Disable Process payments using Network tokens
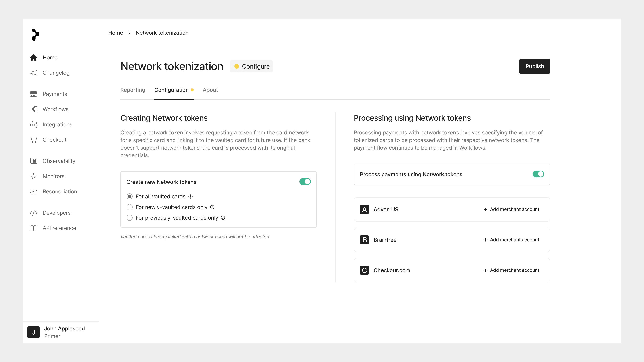 (538, 174)
